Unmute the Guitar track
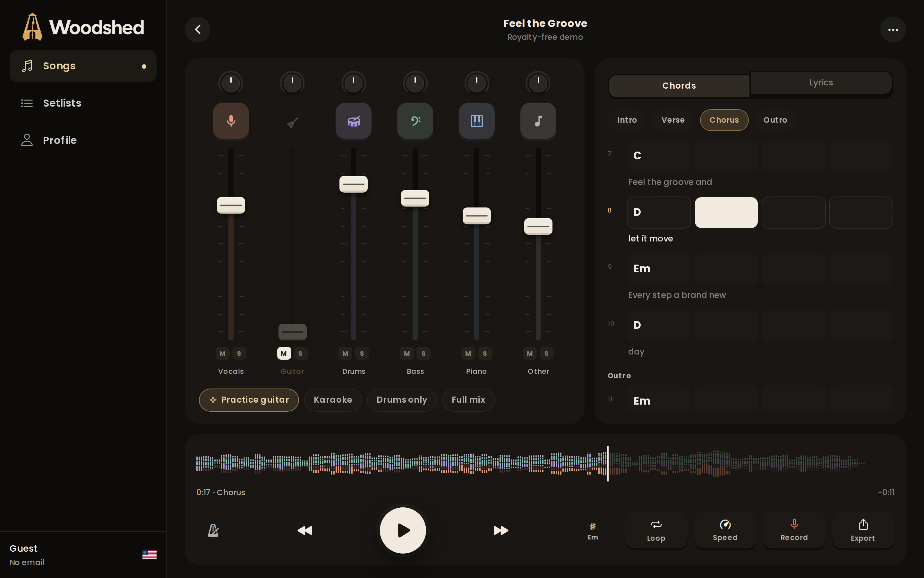 (x=284, y=353)
